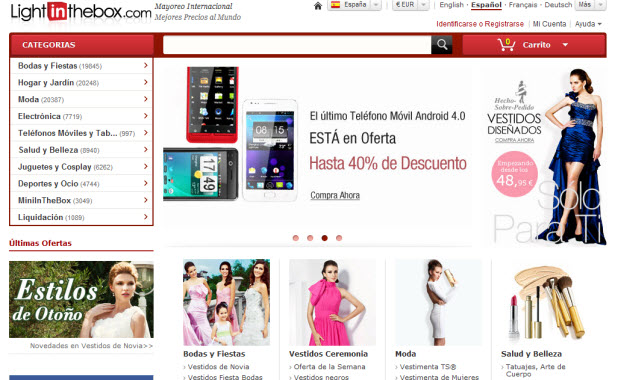
Task: Expand the Carrito dropdown arrow
Action: [x=565, y=45]
